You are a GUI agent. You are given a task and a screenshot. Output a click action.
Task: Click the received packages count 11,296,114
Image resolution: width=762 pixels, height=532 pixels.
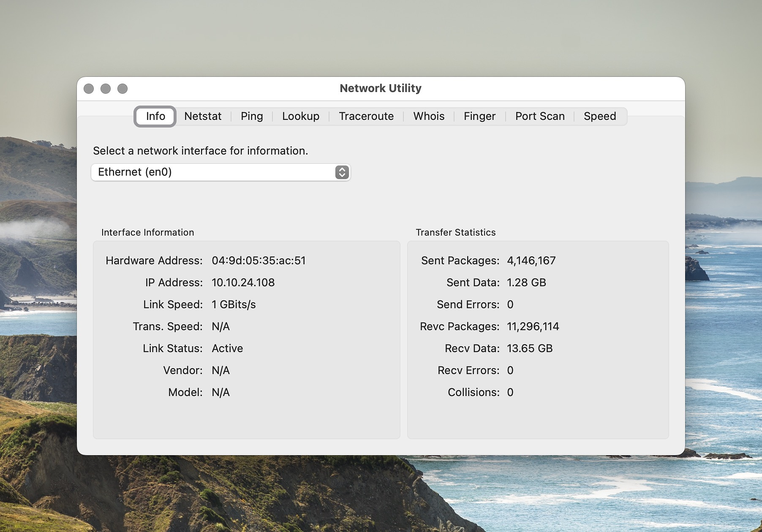(x=533, y=326)
